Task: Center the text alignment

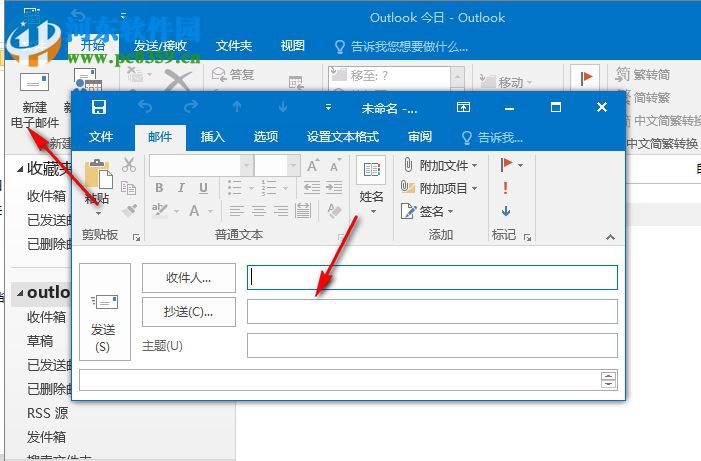Action: point(258,210)
